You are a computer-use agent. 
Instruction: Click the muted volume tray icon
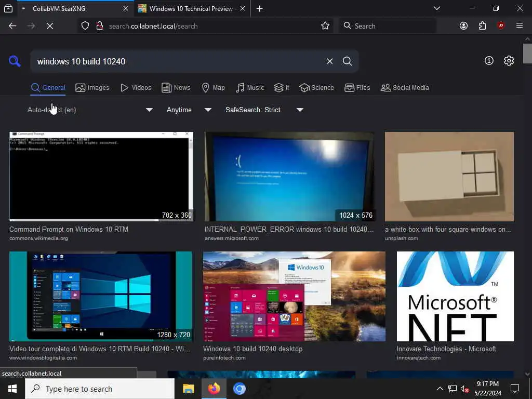pyautogui.click(x=465, y=389)
